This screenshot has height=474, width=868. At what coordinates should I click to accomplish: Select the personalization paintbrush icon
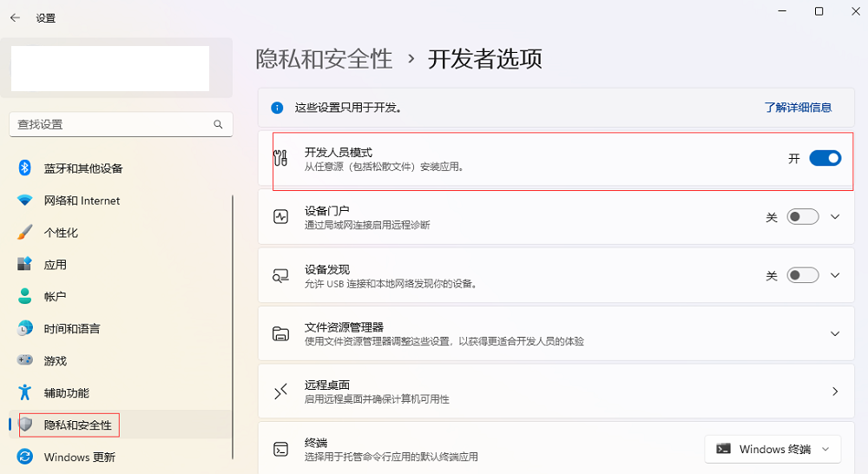pyautogui.click(x=25, y=232)
